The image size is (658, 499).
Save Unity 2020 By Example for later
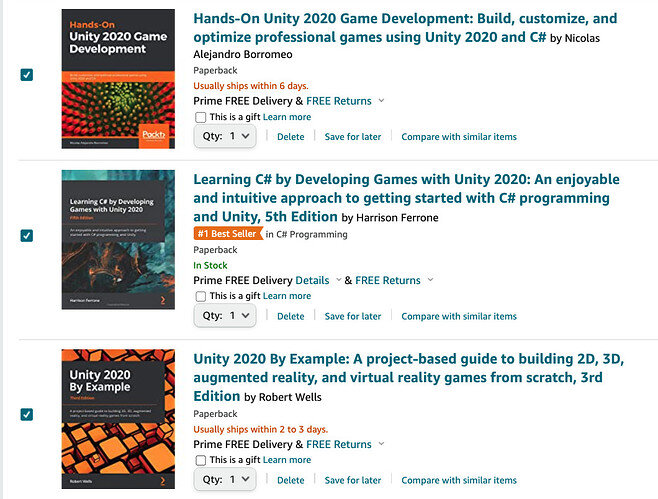coord(353,480)
